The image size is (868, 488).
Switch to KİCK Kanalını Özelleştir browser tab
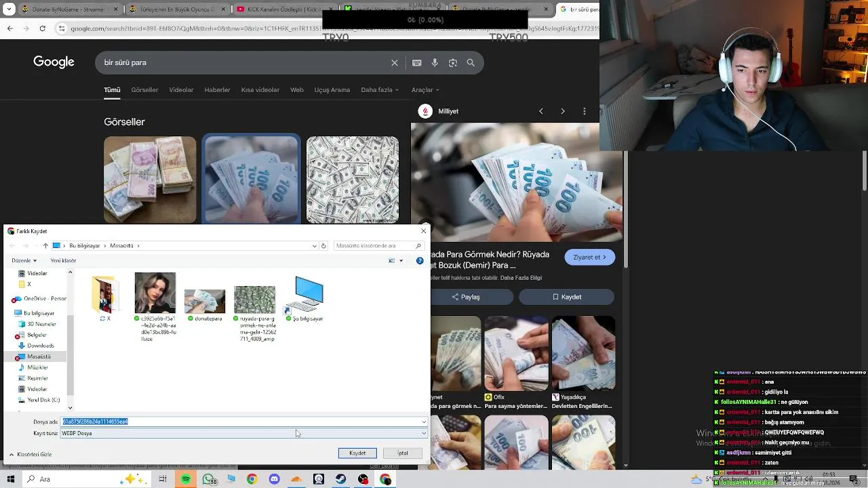[x=279, y=9]
